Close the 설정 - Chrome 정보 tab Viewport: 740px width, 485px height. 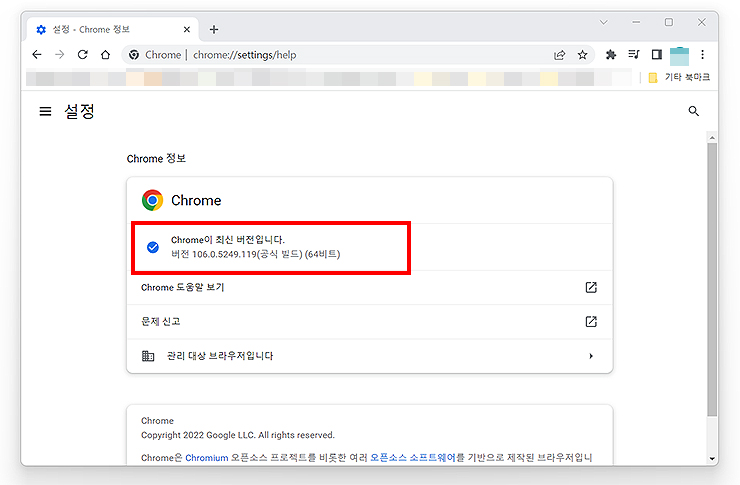187,29
